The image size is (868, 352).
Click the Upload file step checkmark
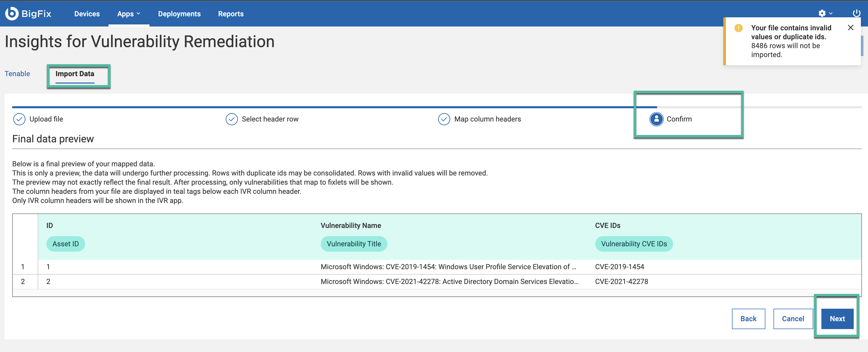[19, 119]
